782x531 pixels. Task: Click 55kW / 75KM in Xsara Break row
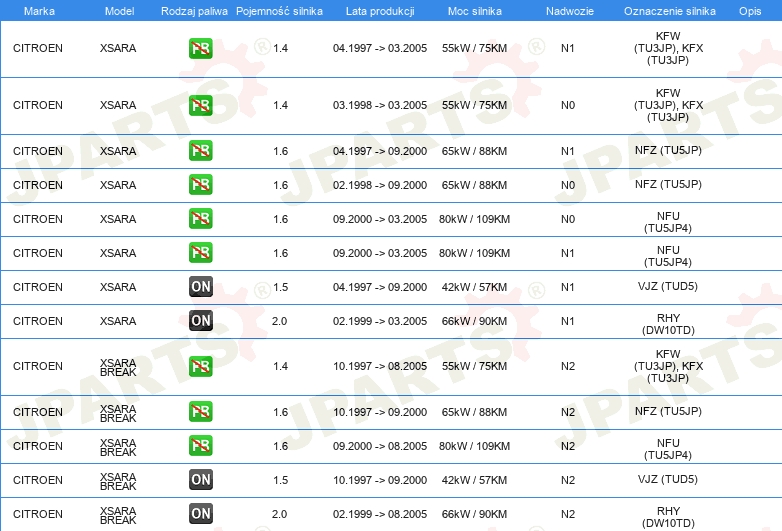pos(474,366)
